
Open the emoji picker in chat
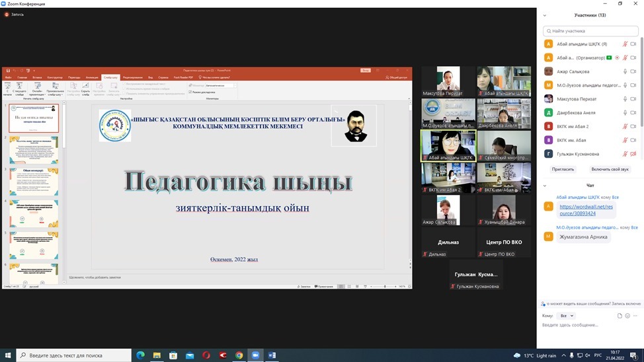tap(627, 316)
